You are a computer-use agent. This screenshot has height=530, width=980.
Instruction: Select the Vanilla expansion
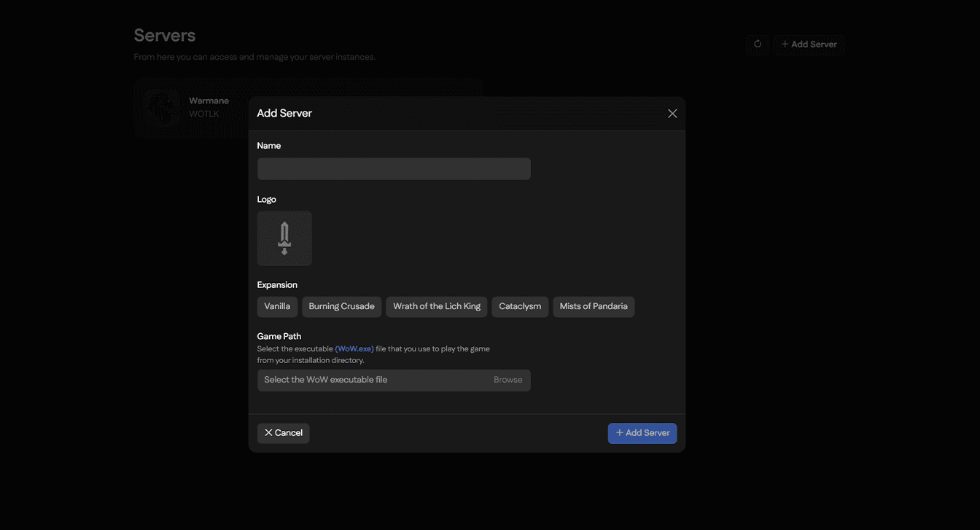[x=277, y=306]
